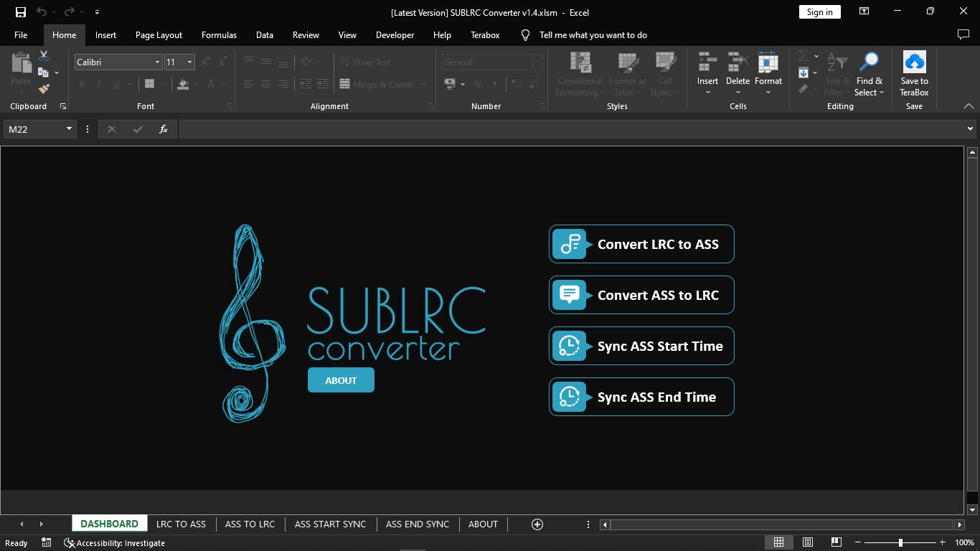Open the font size dropdown
Screen dimensions: 980x551
(x=189, y=62)
